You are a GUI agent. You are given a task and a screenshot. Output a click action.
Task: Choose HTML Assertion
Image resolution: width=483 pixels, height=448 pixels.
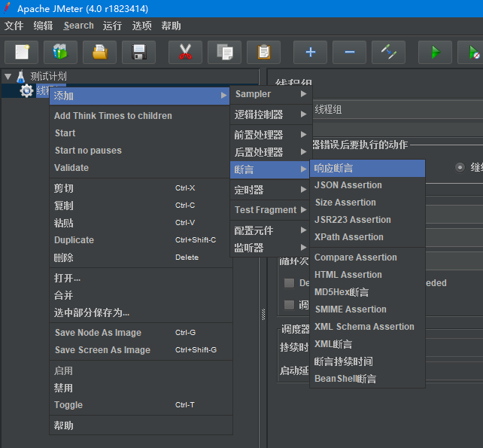coord(367,274)
